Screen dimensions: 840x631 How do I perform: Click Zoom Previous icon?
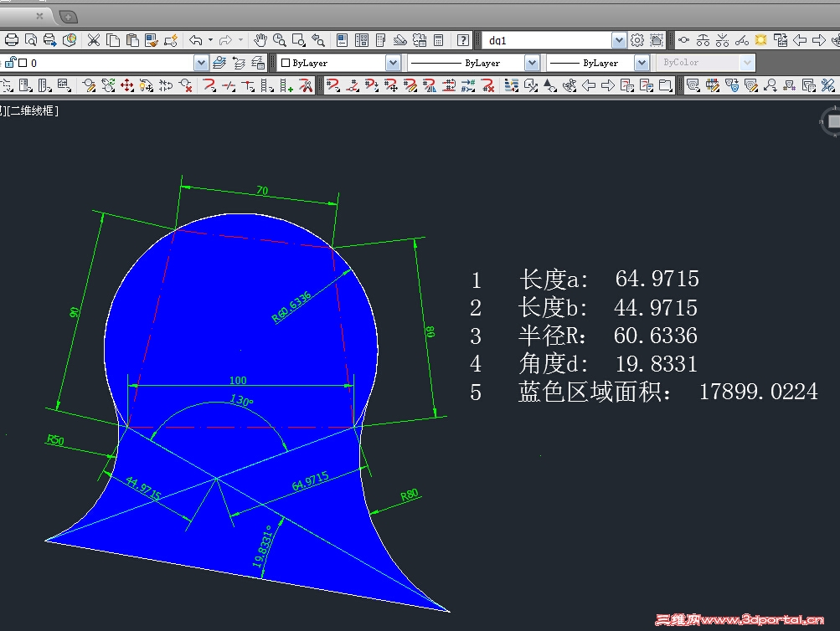click(x=318, y=40)
